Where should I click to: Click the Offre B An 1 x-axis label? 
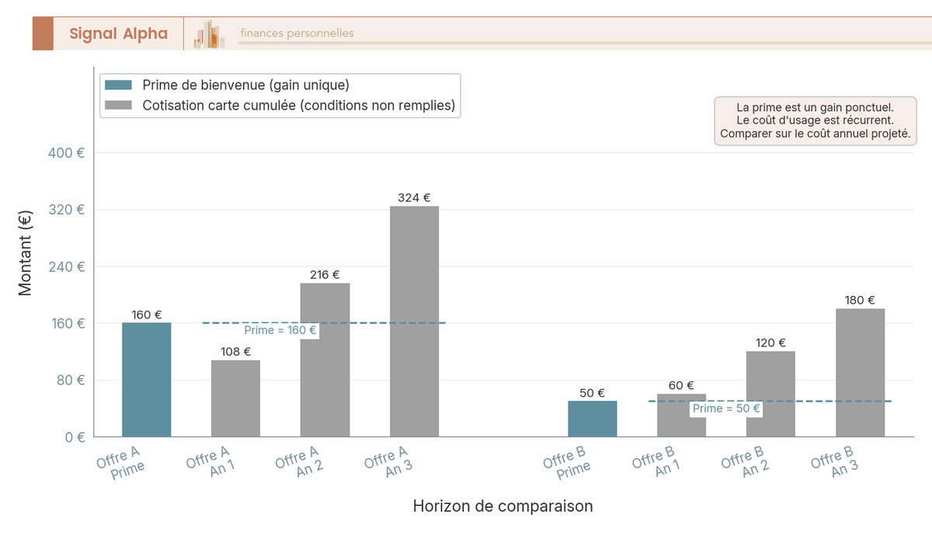pos(656,461)
